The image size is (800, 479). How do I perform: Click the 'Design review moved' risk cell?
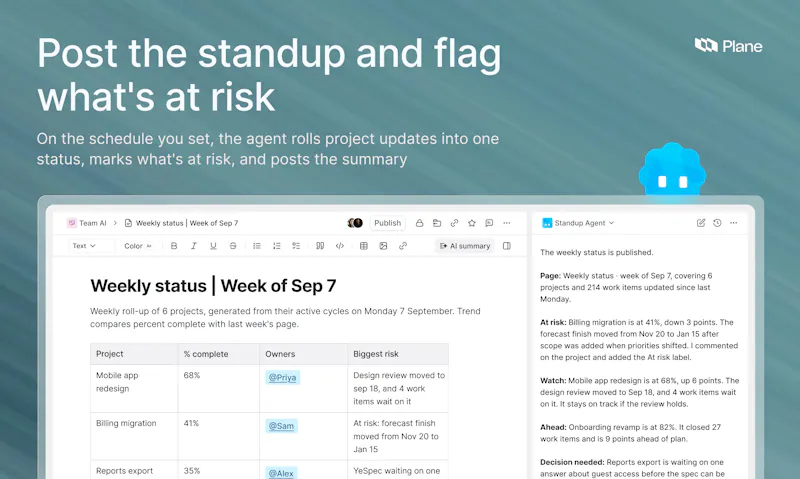398,388
